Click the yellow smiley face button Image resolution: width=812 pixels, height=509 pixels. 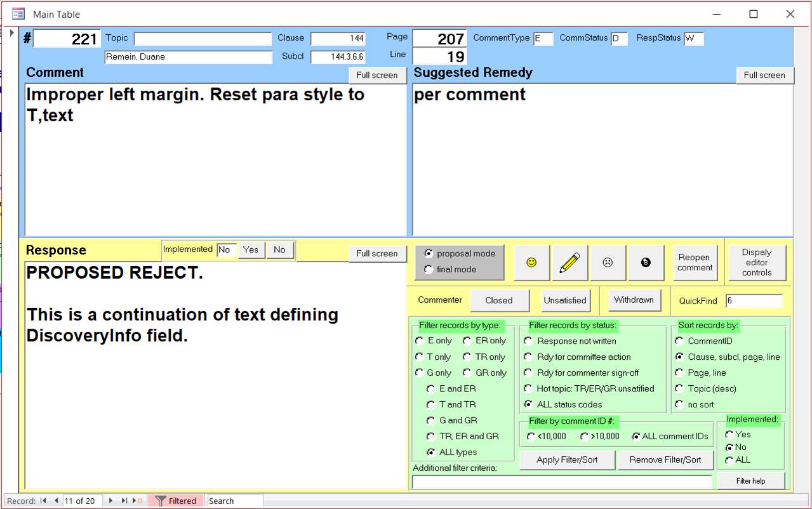click(531, 263)
